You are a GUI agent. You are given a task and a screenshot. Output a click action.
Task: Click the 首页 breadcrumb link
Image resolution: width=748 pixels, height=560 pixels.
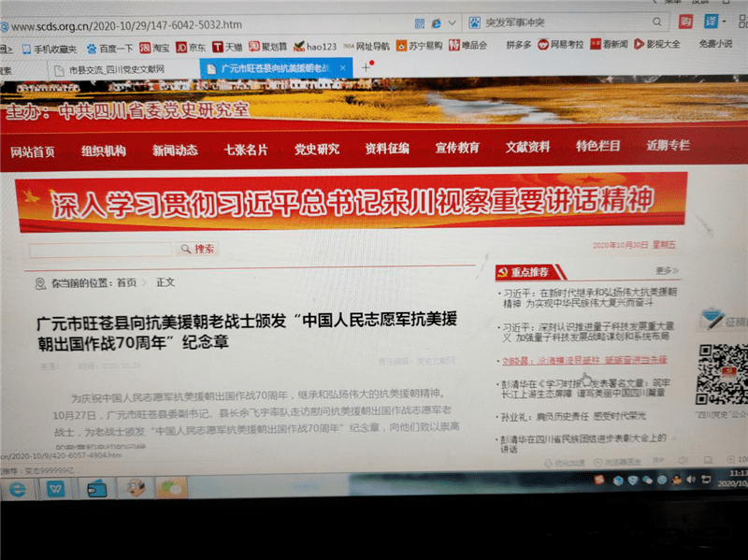coord(126,282)
